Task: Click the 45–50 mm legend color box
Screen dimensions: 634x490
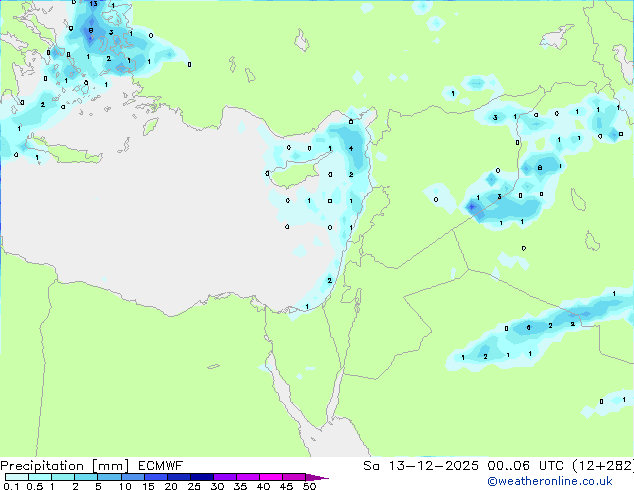Action: click(x=294, y=477)
